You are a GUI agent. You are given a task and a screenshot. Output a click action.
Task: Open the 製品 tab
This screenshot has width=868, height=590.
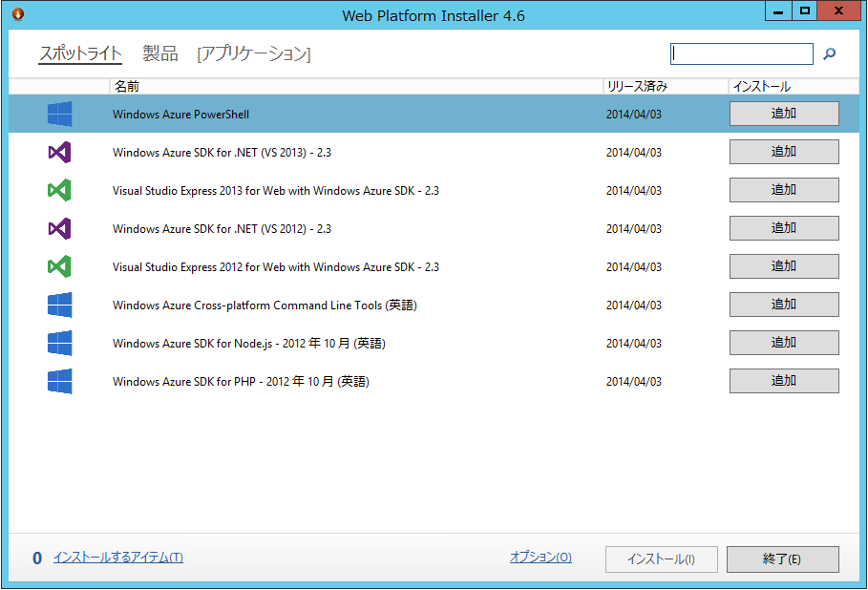pyautogui.click(x=160, y=53)
